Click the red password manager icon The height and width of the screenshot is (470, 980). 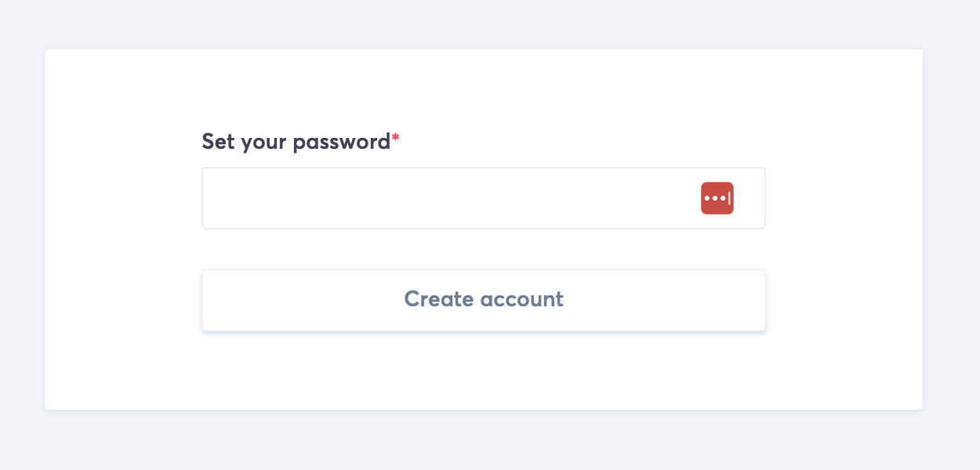click(717, 198)
